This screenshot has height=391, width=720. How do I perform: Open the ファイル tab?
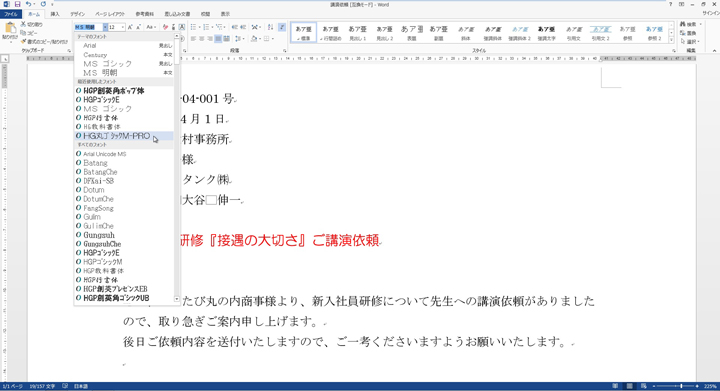(x=11, y=14)
